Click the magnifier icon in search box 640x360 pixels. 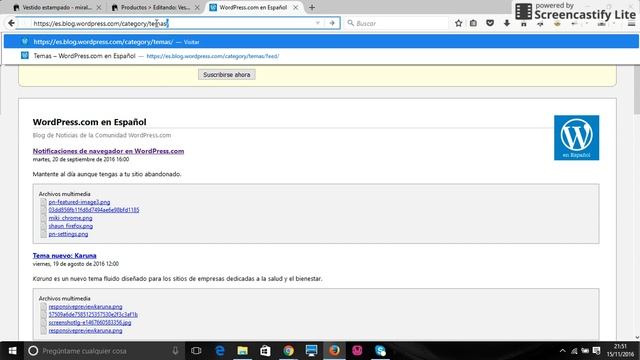coord(351,23)
